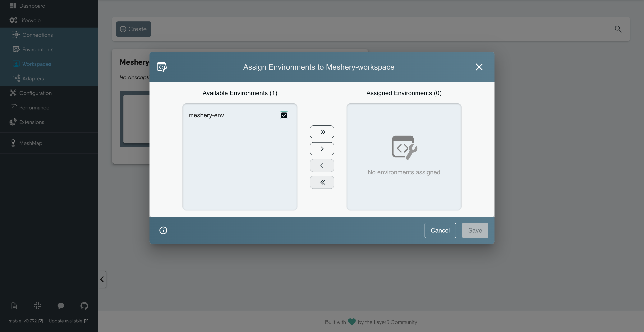Close the Assign Environments dialog
644x332 pixels.
tap(479, 67)
